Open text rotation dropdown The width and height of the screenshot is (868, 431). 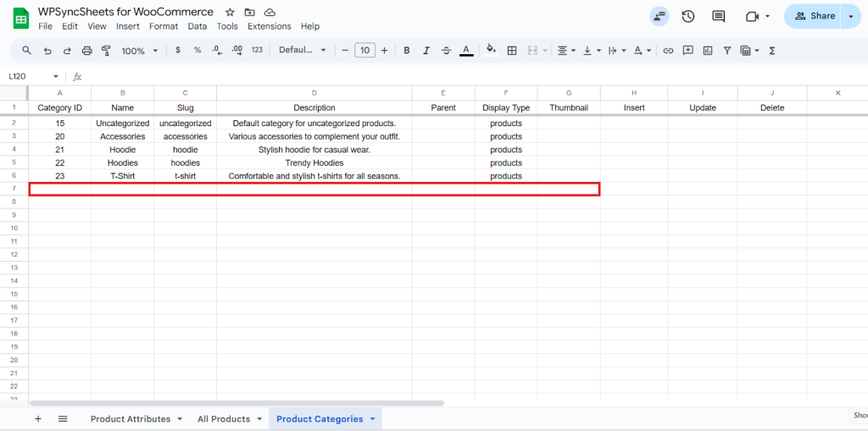pyautogui.click(x=643, y=50)
